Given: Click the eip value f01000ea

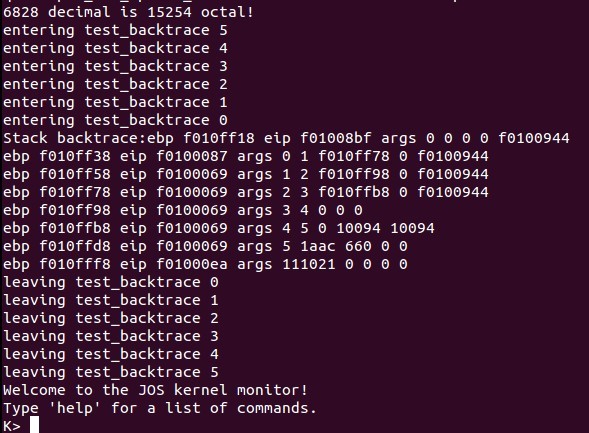Looking at the screenshot, I should [192, 264].
